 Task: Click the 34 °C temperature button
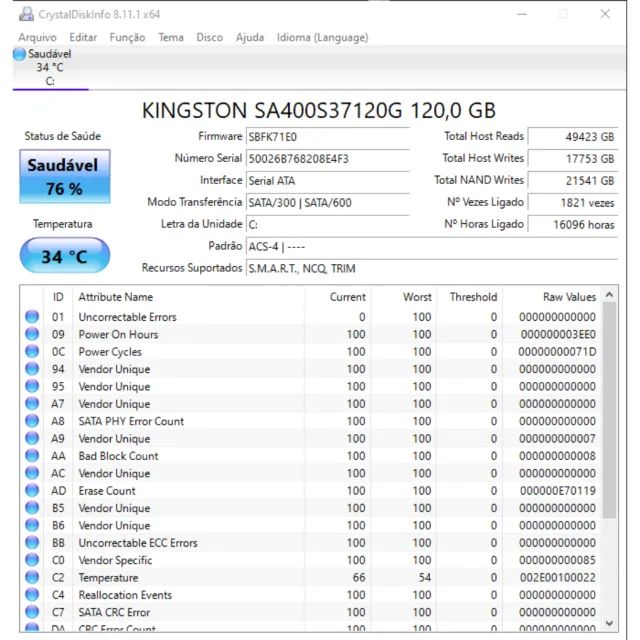[x=65, y=256]
